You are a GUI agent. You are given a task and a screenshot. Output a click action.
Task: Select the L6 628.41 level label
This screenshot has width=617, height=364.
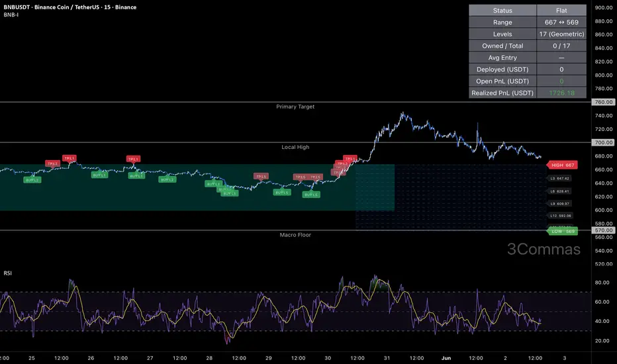559,191
